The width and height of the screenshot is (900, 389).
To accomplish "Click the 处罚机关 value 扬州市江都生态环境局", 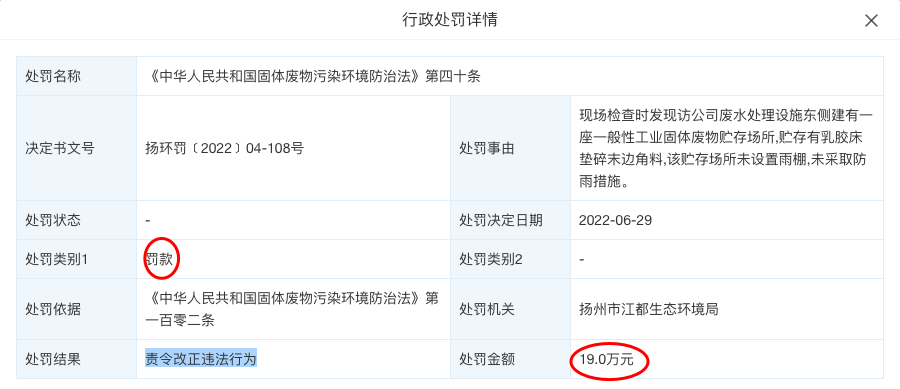I will (x=649, y=309).
